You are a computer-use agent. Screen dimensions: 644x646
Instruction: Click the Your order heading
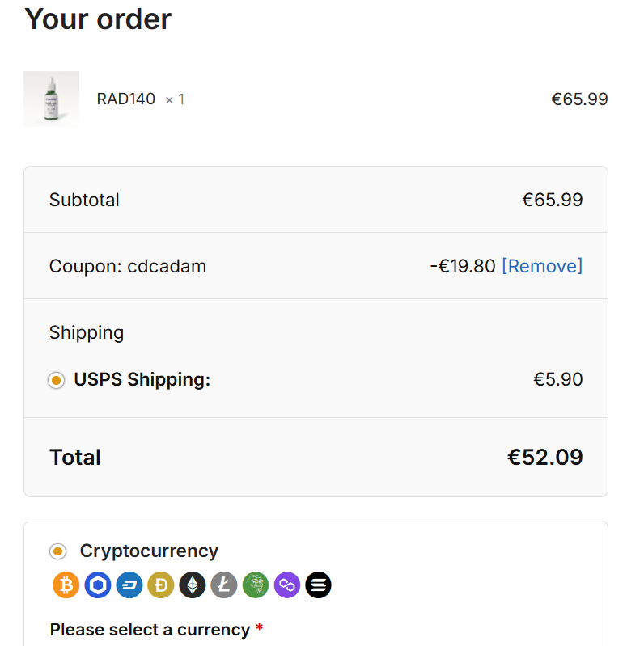pos(98,19)
